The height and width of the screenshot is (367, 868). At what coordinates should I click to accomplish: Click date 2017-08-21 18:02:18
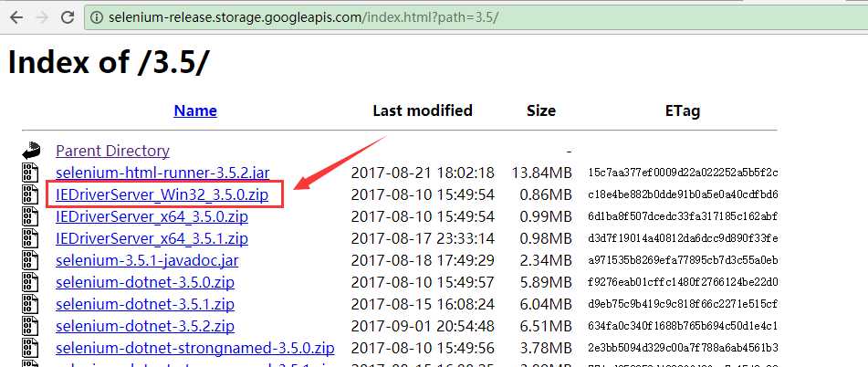tap(423, 173)
